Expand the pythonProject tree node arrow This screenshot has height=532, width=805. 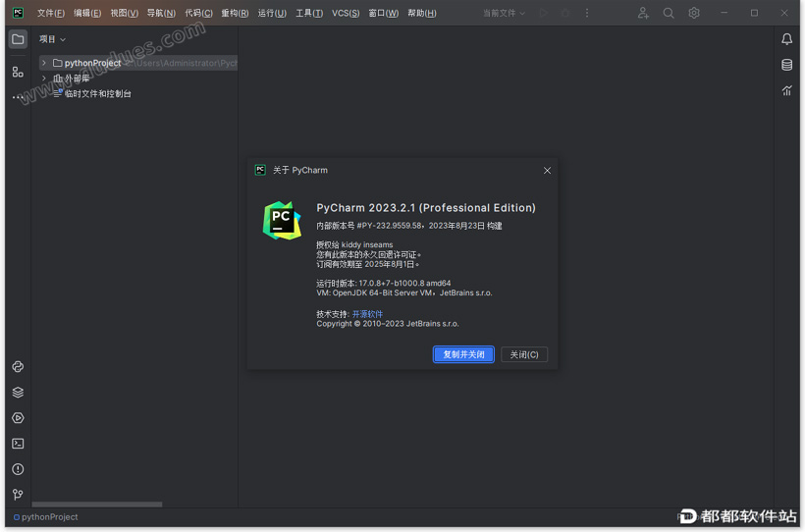[44, 63]
